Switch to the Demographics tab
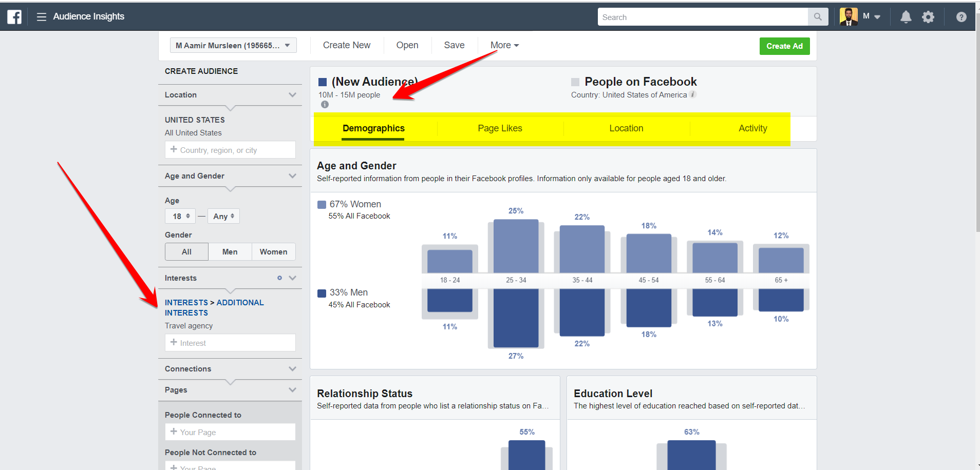The image size is (980, 470). [373, 128]
